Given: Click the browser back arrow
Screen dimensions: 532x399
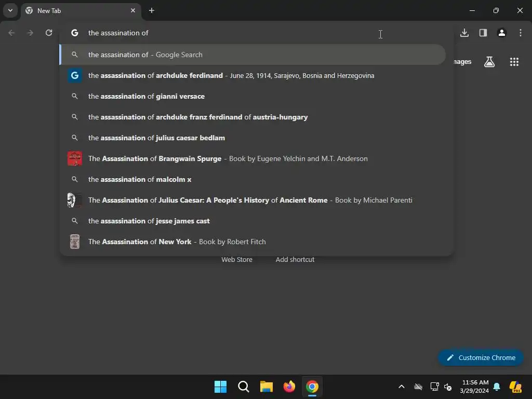Looking at the screenshot, I should (x=11, y=33).
